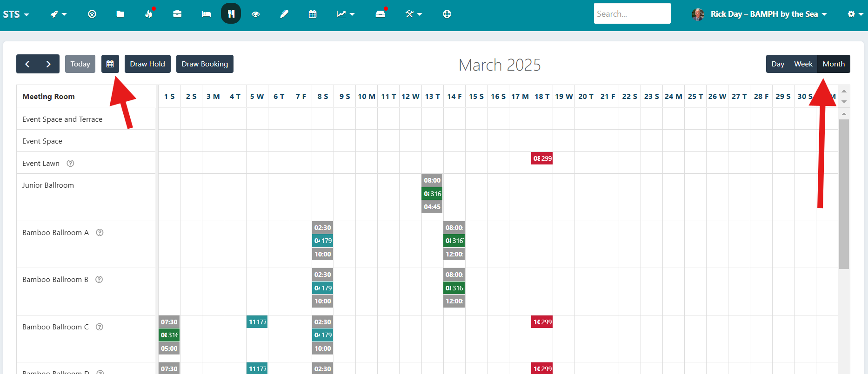Open the gear settings menu
The image size is (868, 374).
[855, 14]
